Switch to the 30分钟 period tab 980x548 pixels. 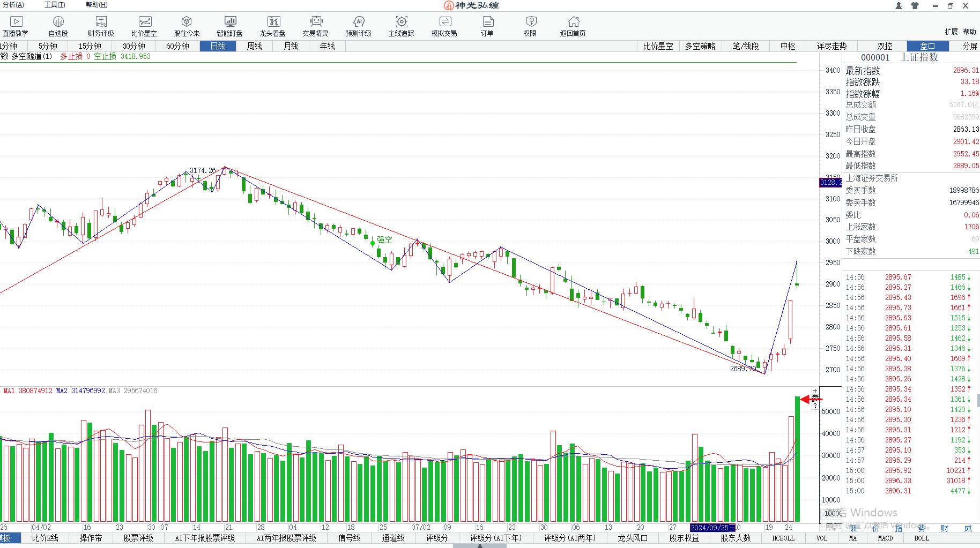coord(133,46)
